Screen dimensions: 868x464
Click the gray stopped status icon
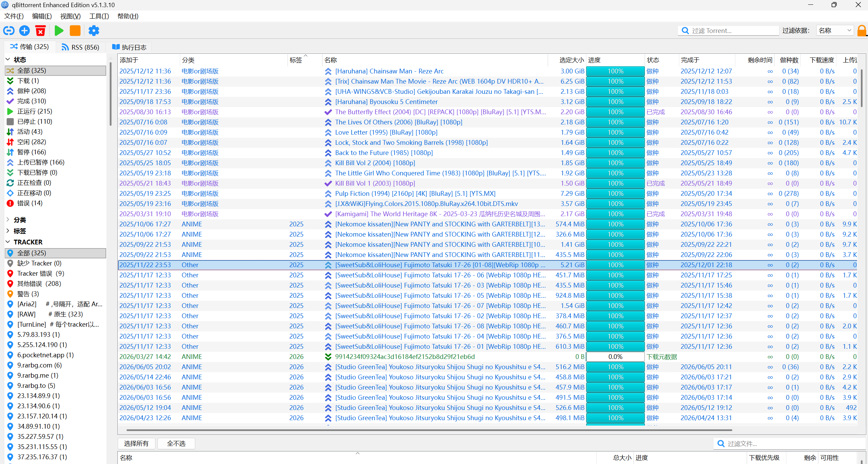[10, 122]
